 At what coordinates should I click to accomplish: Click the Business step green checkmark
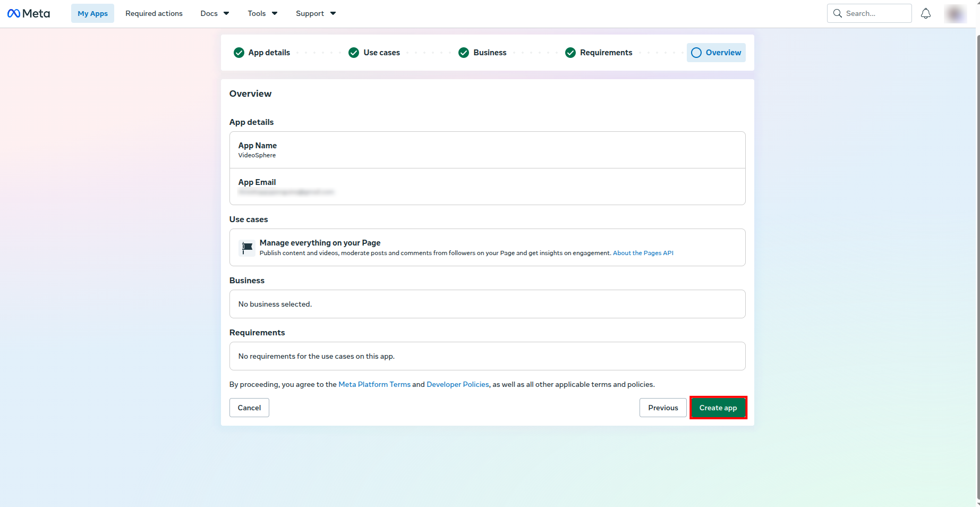[x=464, y=53]
